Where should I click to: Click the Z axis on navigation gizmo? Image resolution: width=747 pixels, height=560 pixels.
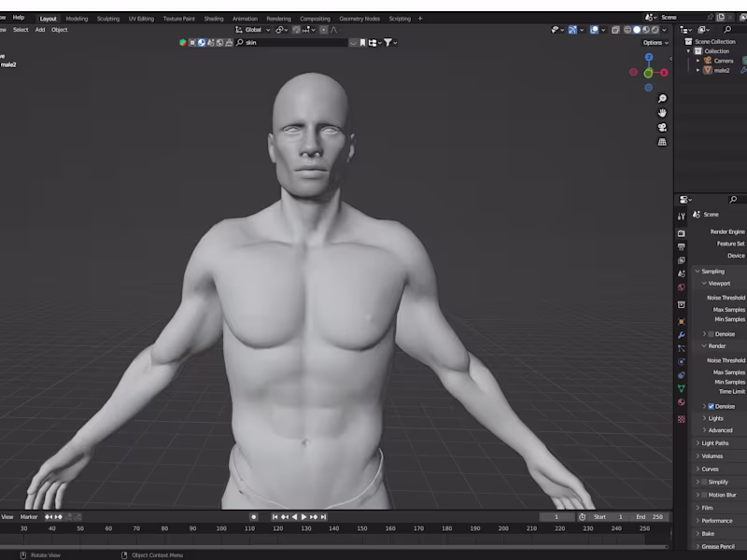[648, 57]
